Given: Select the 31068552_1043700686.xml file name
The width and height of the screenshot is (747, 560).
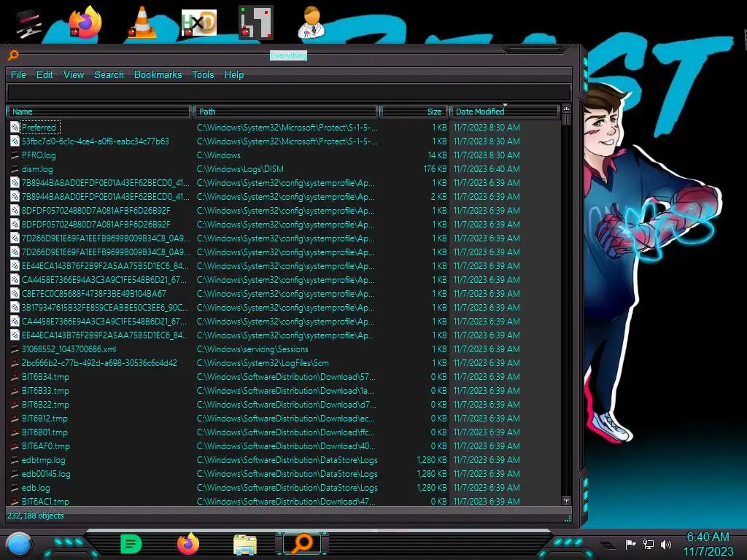Looking at the screenshot, I should (x=69, y=349).
